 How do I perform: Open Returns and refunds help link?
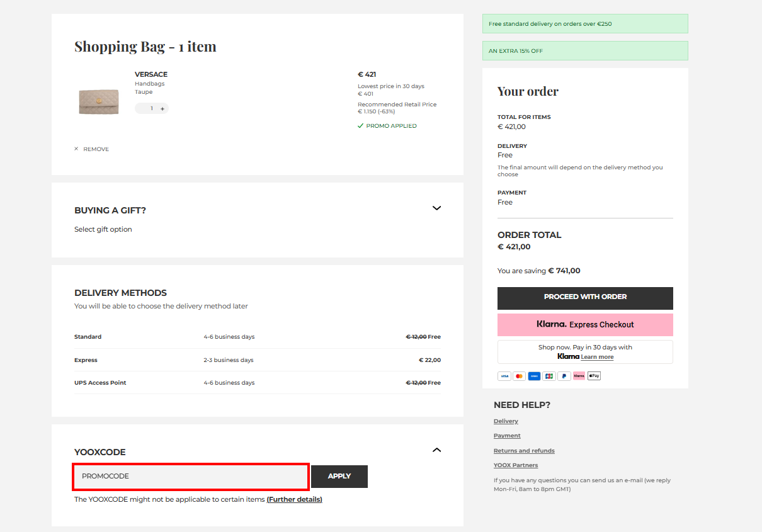tap(524, 451)
